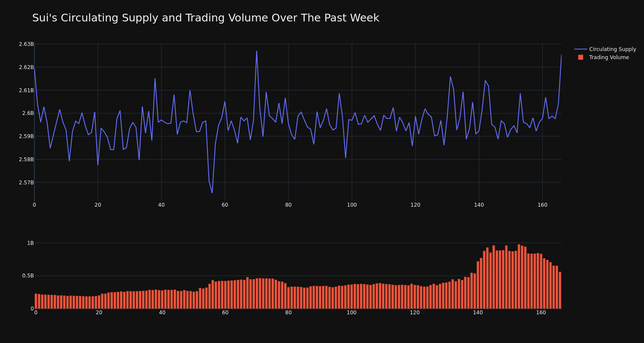Click the 1B label on volume axis
644x343 pixels.
point(30,243)
